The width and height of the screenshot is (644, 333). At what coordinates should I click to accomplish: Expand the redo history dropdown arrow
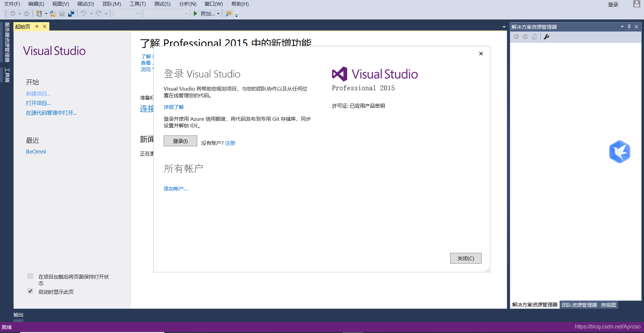(x=106, y=14)
